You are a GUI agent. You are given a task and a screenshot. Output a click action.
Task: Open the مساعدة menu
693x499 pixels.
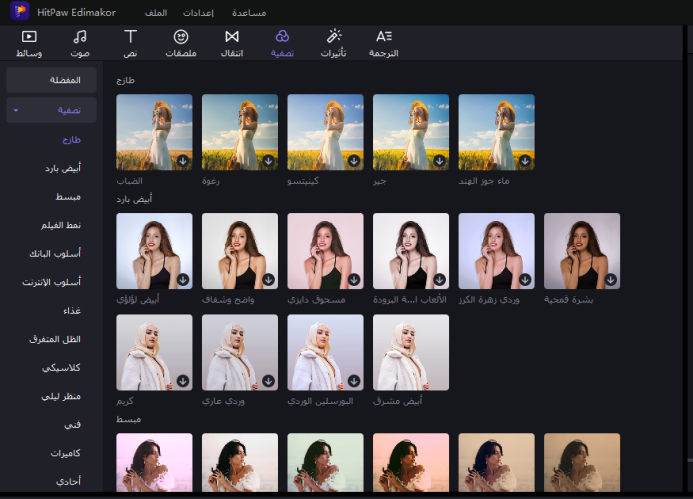(x=249, y=13)
